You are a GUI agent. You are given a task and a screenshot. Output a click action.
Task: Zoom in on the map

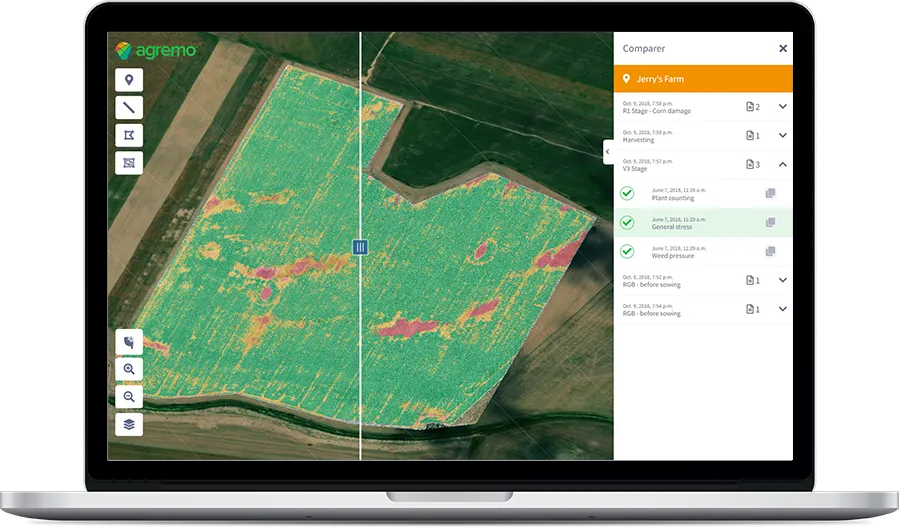click(x=129, y=369)
